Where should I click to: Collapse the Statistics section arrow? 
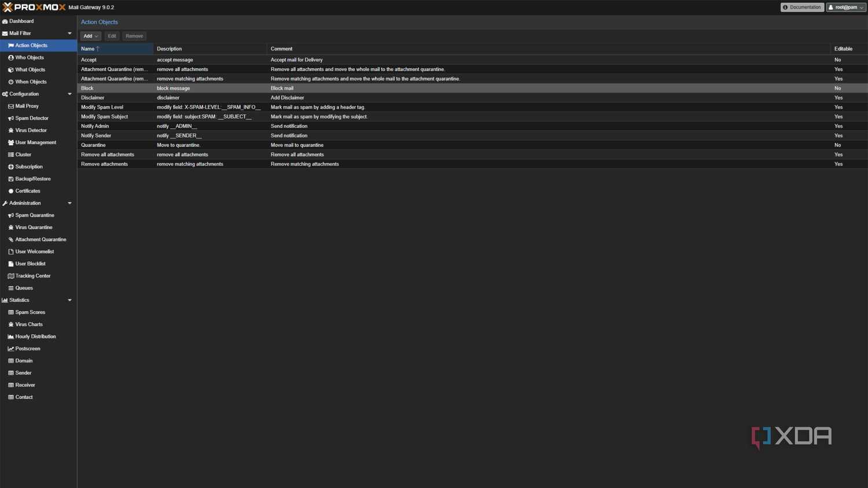click(x=69, y=301)
